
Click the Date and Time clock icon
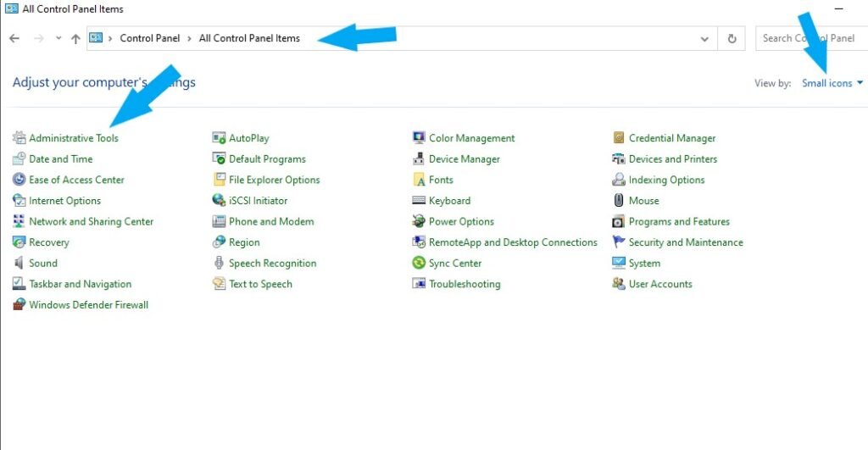pyautogui.click(x=19, y=158)
